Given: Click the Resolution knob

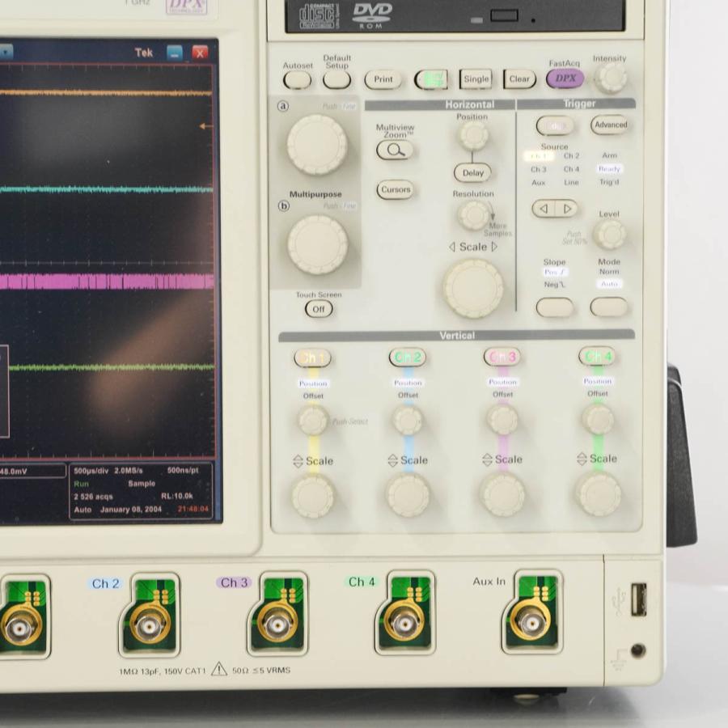Looking at the screenshot, I should (473, 215).
